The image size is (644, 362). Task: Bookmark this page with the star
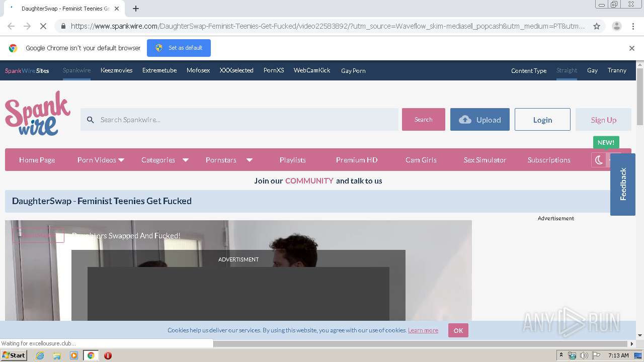click(x=597, y=26)
